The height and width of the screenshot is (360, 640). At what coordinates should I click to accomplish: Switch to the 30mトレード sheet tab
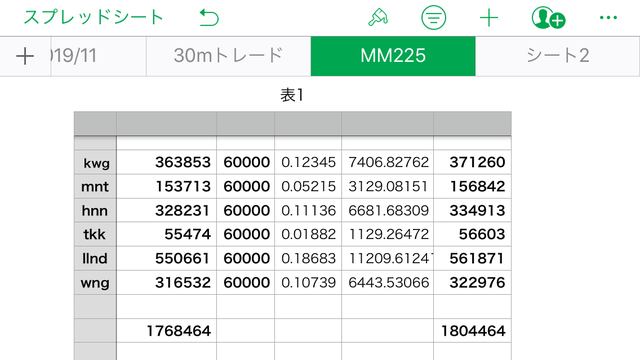[229, 56]
